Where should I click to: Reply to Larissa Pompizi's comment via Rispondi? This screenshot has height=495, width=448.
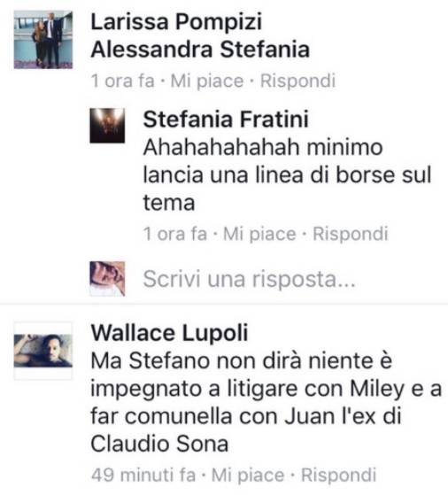(297, 81)
